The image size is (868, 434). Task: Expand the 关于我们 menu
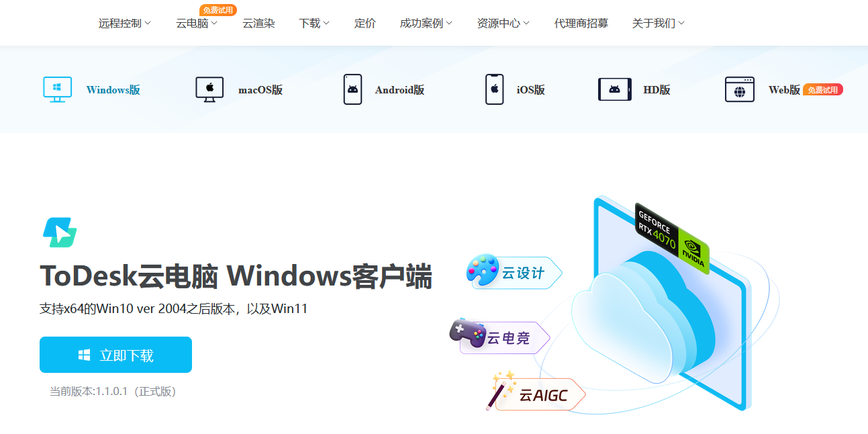pyautogui.click(x=659, y=23)
